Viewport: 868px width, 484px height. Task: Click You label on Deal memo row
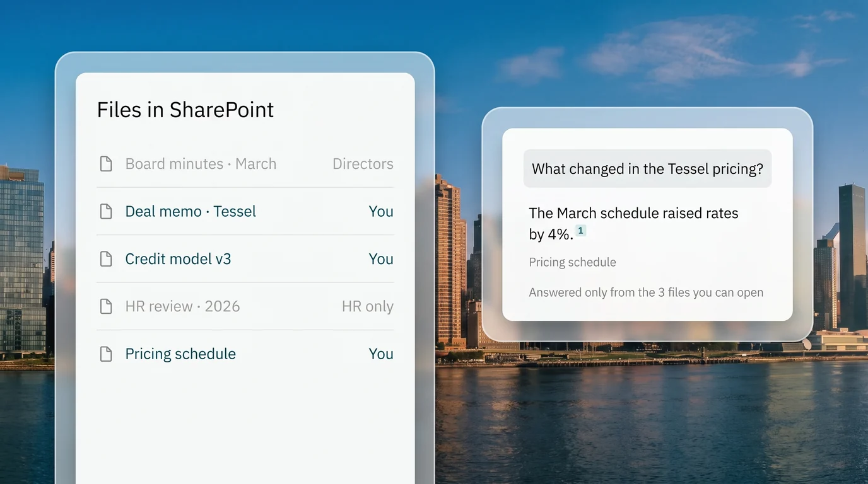click(x=381, y=211)
